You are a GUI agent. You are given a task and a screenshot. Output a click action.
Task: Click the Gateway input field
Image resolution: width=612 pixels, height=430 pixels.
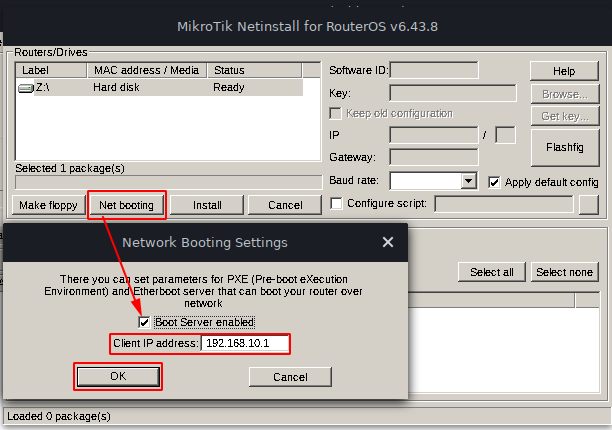(434, 157)
